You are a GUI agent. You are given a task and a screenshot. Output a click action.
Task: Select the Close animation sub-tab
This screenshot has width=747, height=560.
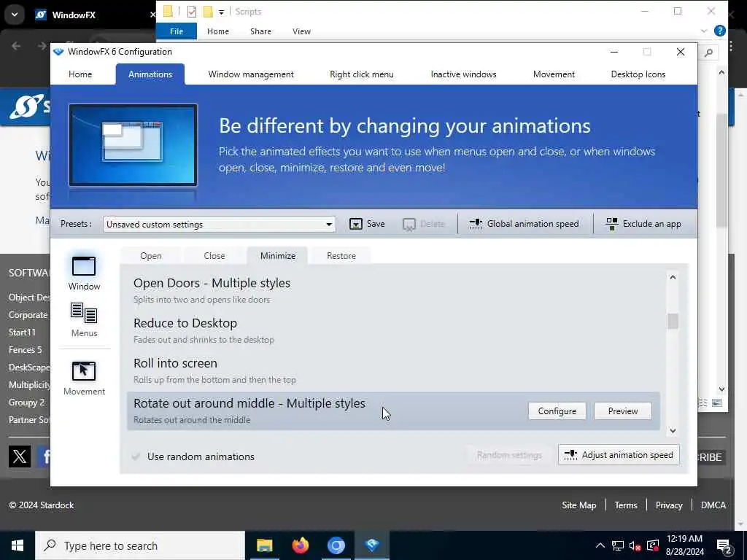tap(214, 256)
